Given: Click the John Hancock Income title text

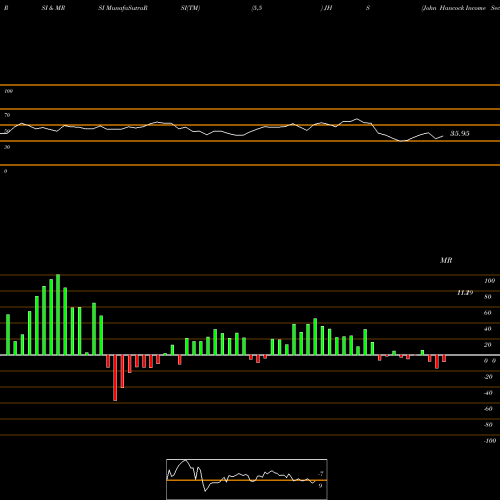Looking at the screenshot, I should [x=453, y=8].
